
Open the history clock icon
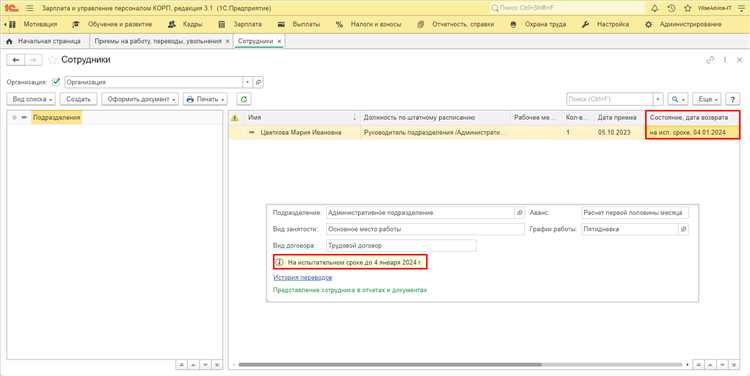(x=671, y=9)
